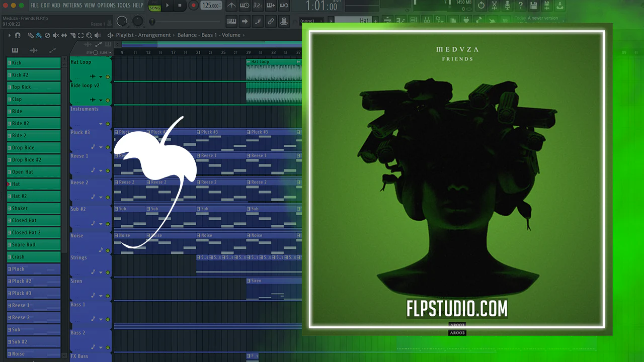Screen dimensions: 644x362
Task: Click the Undo history icon
Action: coord(481,6)
